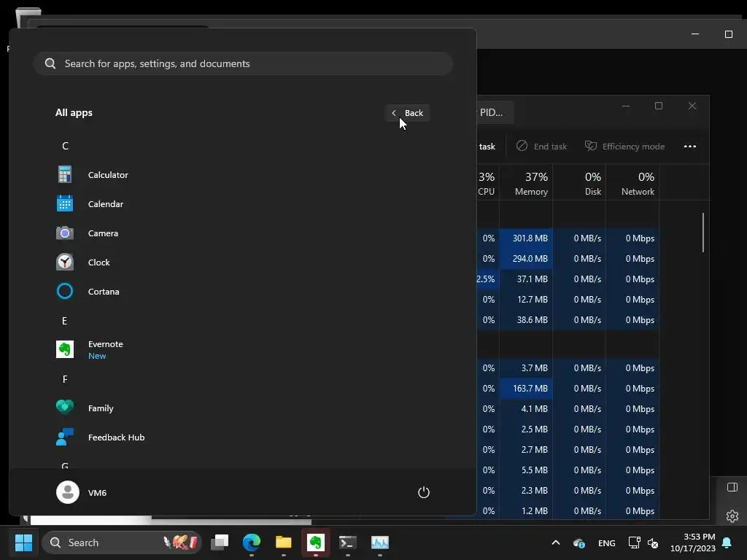Sort by the Network column header

coord(632,183)
